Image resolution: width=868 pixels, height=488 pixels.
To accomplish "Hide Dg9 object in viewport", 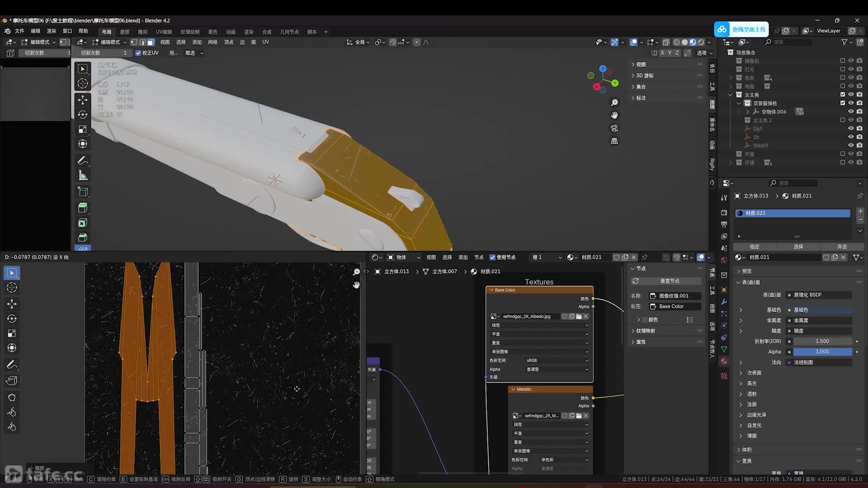I will click(x=851, y=128).
